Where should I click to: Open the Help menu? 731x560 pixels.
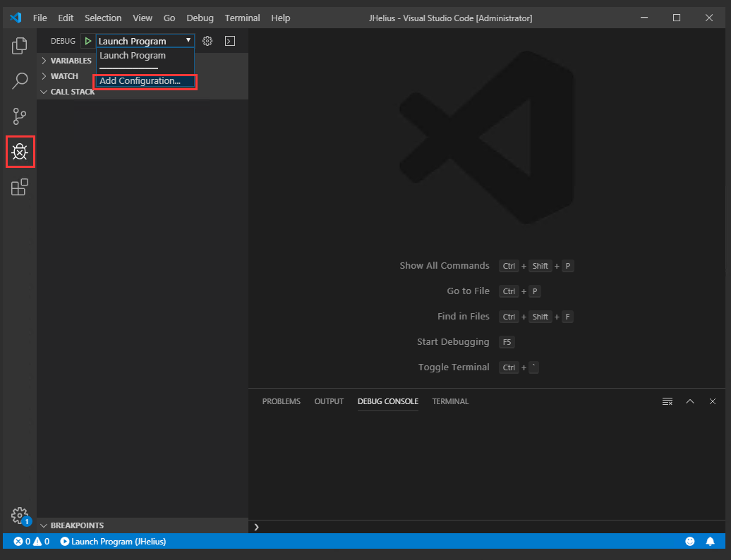(281, 18)
